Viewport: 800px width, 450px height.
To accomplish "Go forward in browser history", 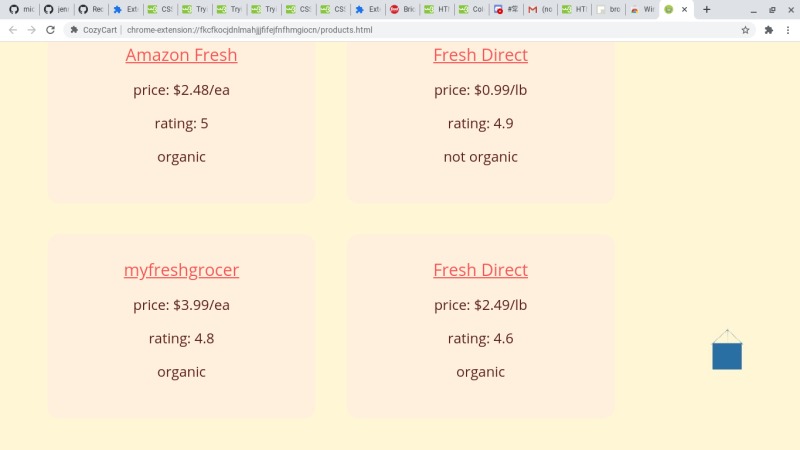I will 32,30.
